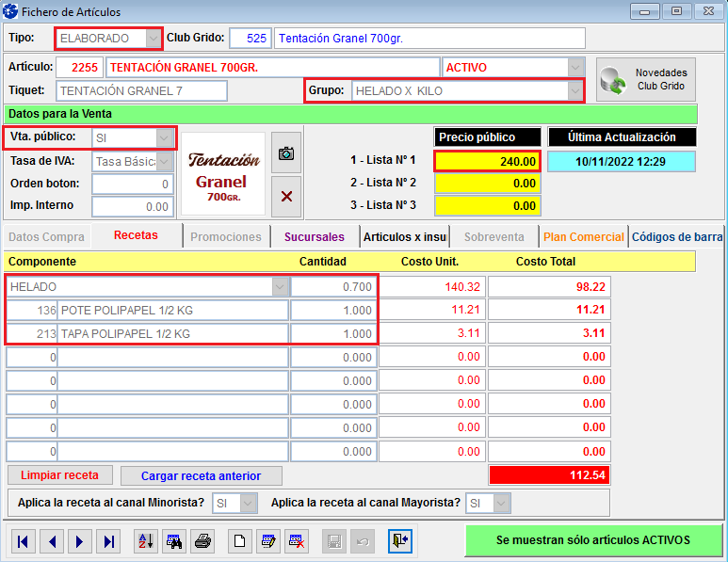Click the Novedades Club Grido button
Image resolution: width=728 pixels, height=562 pixels.
pos(644,80)
